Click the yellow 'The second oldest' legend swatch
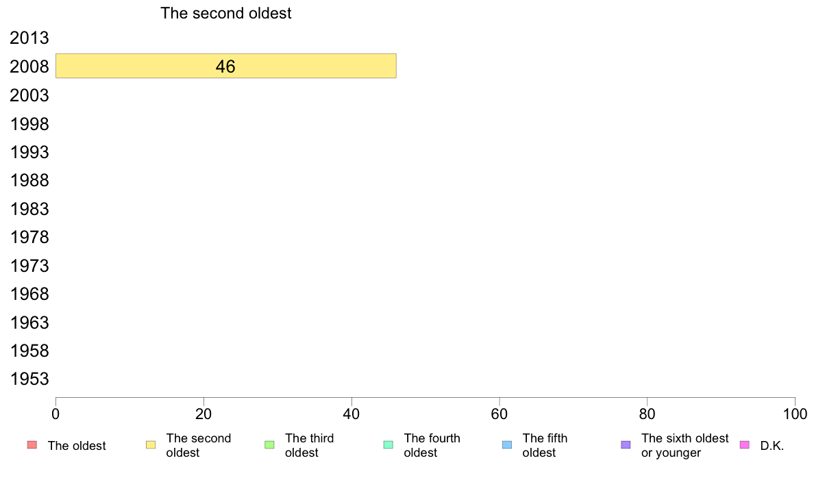Screen dimensions: 814x504 click(151, 445)
